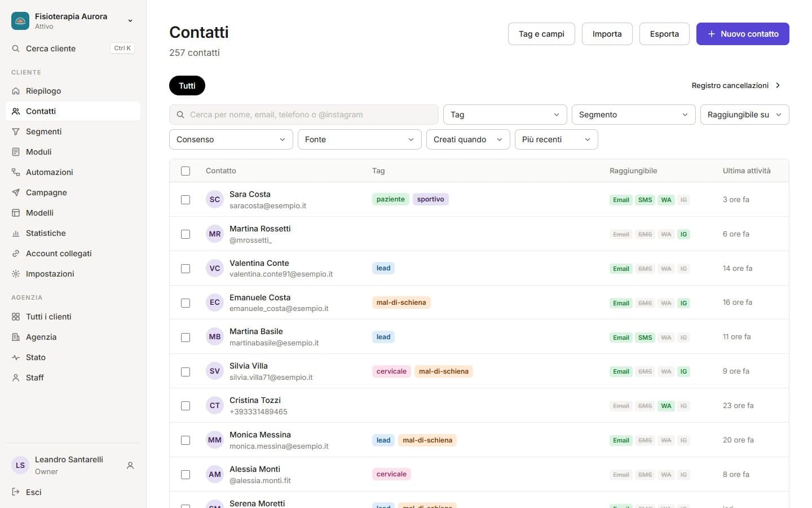
Task: Check the box for Martina Rossetti
Action: 186,234
